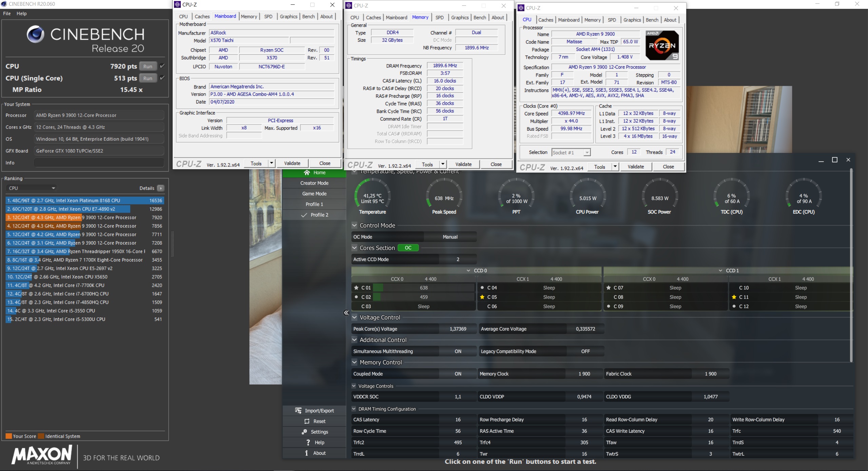Switch OC Mode Manual setting
The image size is (868, 471).
point(450,237)
